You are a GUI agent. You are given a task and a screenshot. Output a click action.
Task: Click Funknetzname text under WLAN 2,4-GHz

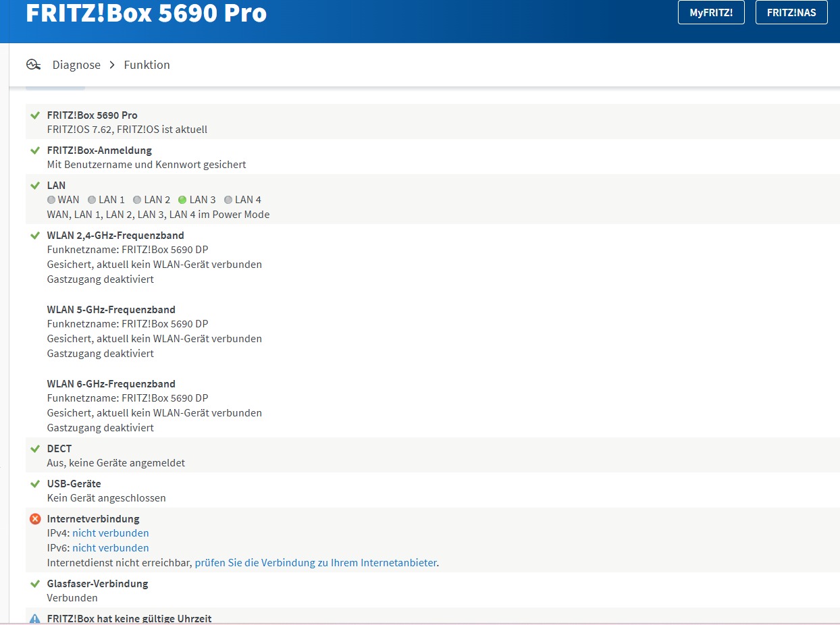click(x=128, y=250)
